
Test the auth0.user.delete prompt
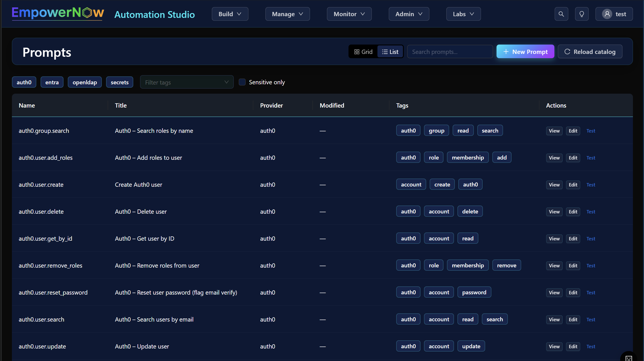(591, 211)
